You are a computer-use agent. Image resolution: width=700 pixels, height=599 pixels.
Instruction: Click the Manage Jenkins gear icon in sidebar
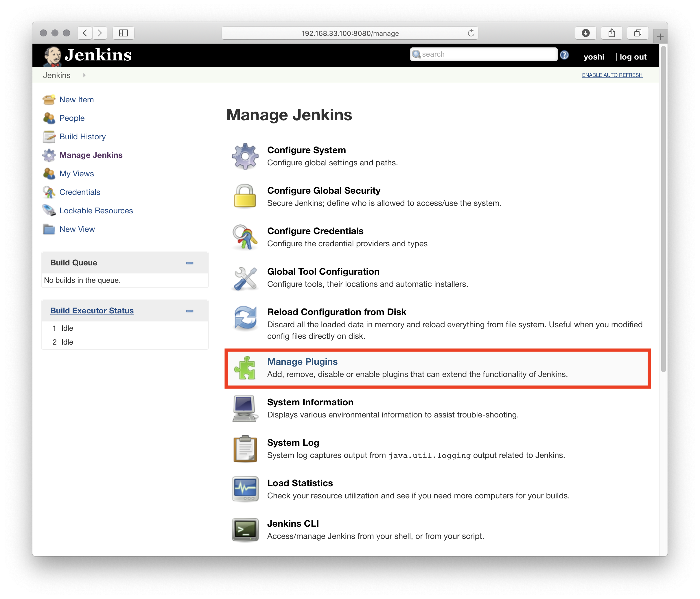49,155
